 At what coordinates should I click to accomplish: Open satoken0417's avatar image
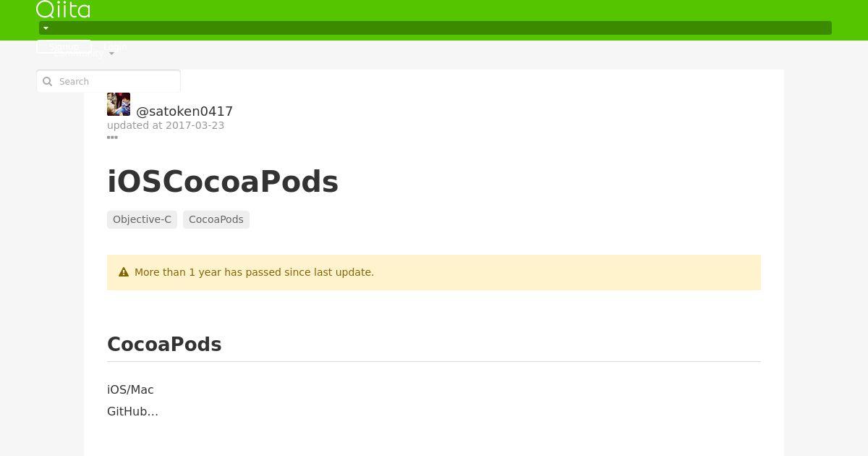pyautogui.click(x=119, y=104)
